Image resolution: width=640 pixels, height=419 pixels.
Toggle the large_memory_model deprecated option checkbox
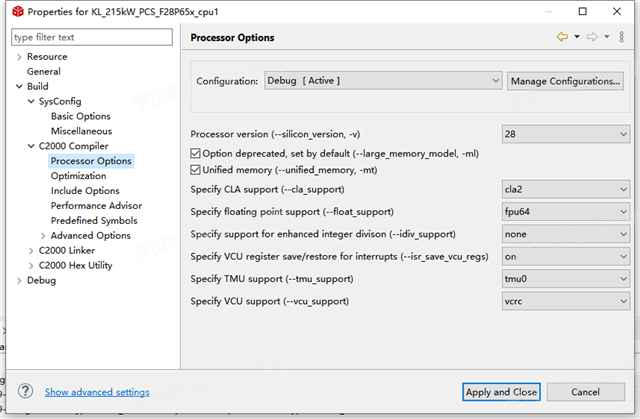click(x=195, y=153)
